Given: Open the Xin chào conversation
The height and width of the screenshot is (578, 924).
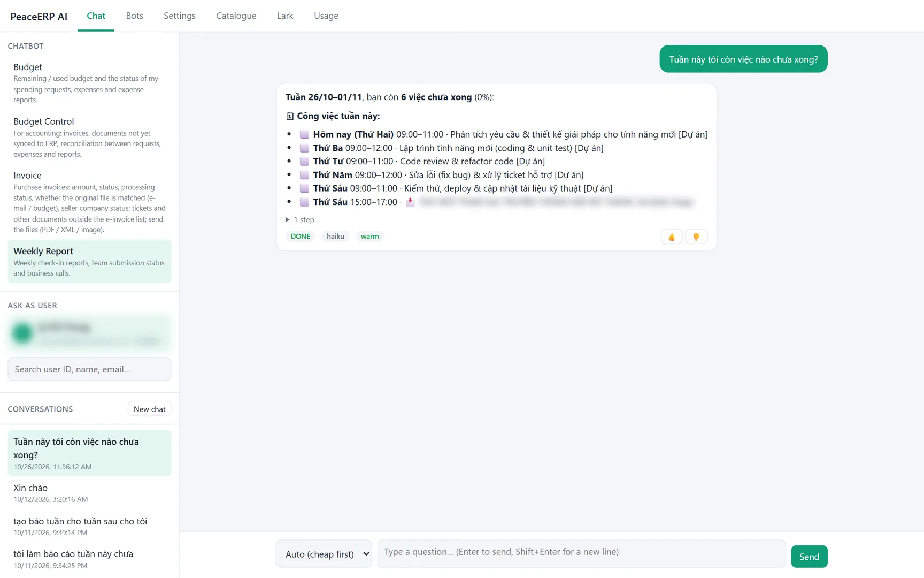Looking at the screenshot, I should (89, 493).
